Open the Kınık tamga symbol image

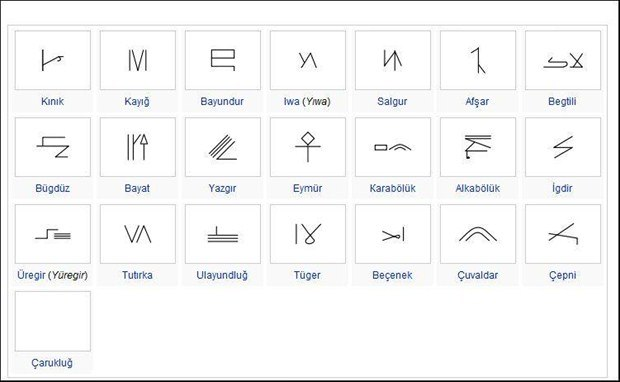pos(53,60)
